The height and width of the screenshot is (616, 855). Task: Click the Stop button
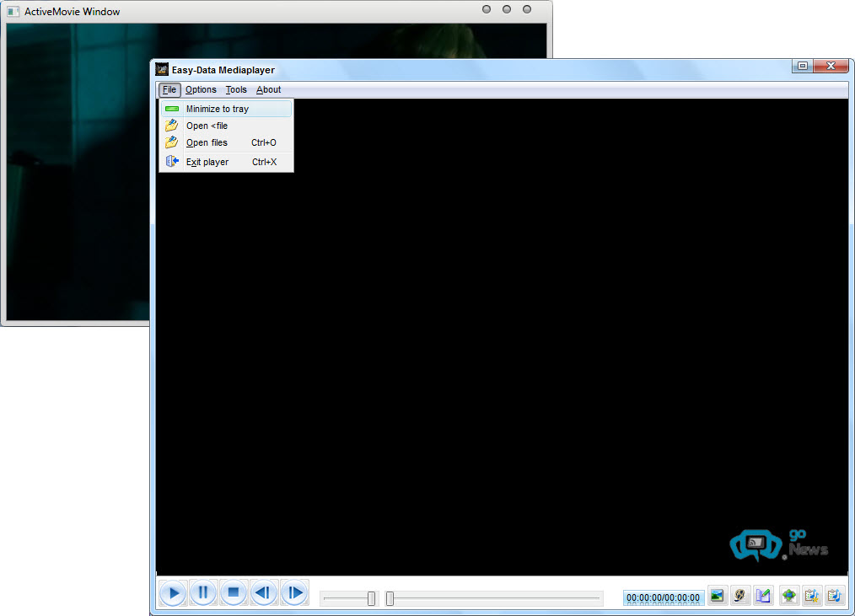coord(234,593)
